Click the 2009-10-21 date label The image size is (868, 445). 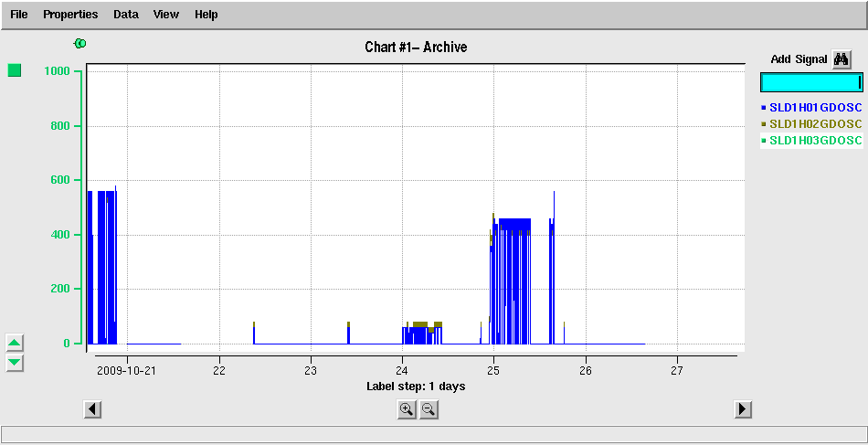pyautogui.click(x=126, y=370)
